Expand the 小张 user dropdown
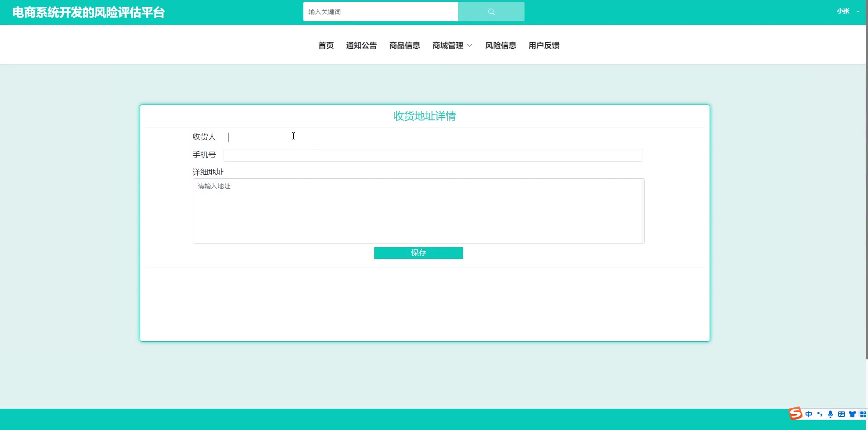868x430 pixels. [x=848, y=11]
